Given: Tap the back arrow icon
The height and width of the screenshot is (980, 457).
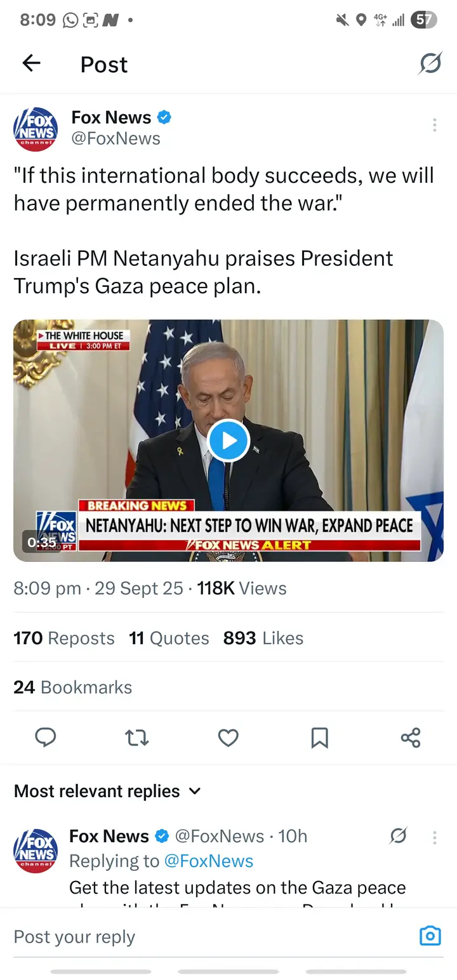Looking at the screenshot, I should coord(31,63).
